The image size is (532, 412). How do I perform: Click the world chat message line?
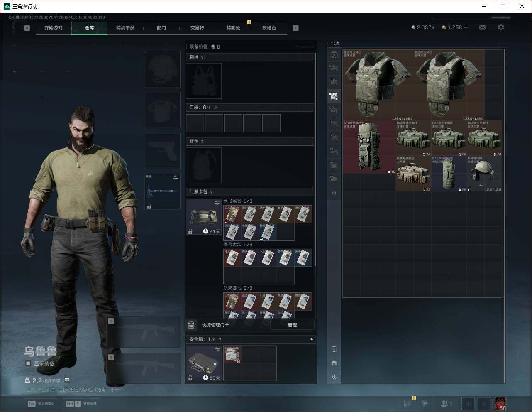(74, 390)
